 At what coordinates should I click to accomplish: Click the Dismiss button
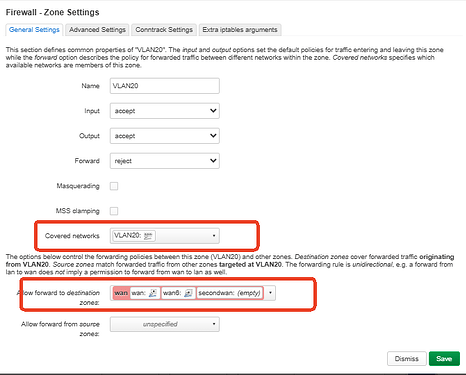(x=407, y=359)
